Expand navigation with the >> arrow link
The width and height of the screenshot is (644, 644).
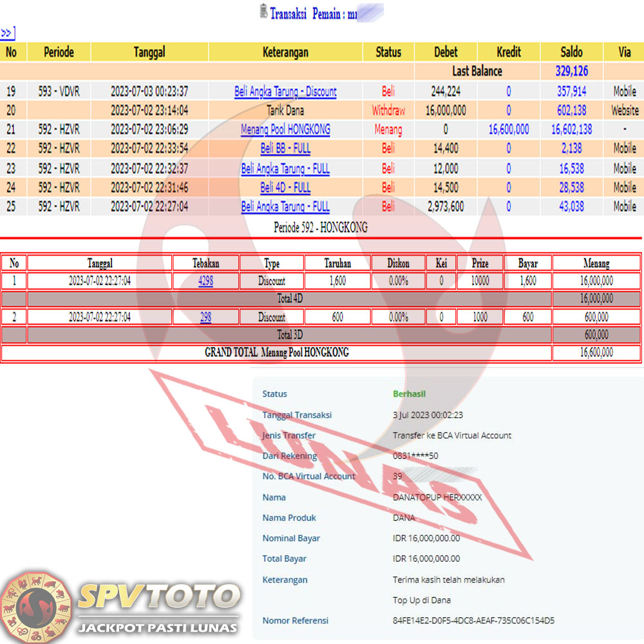[x=7, y=33]
